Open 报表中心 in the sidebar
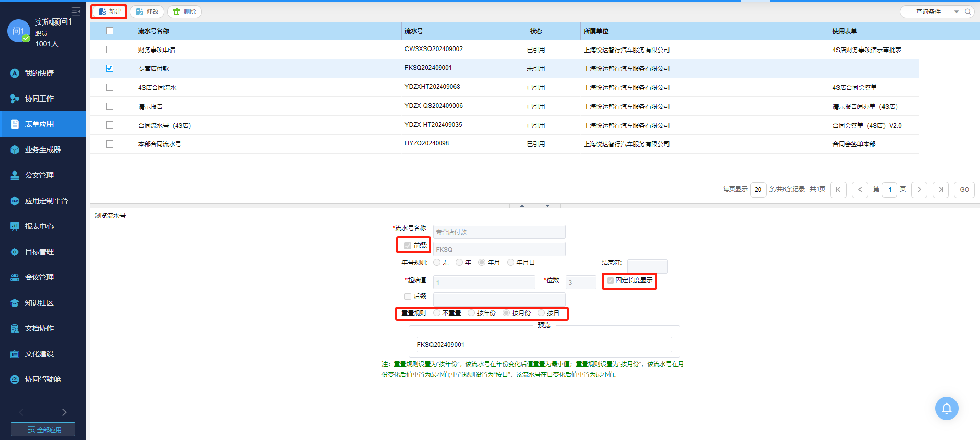Viewport: 980px width, 440px height. pos(39,226)
